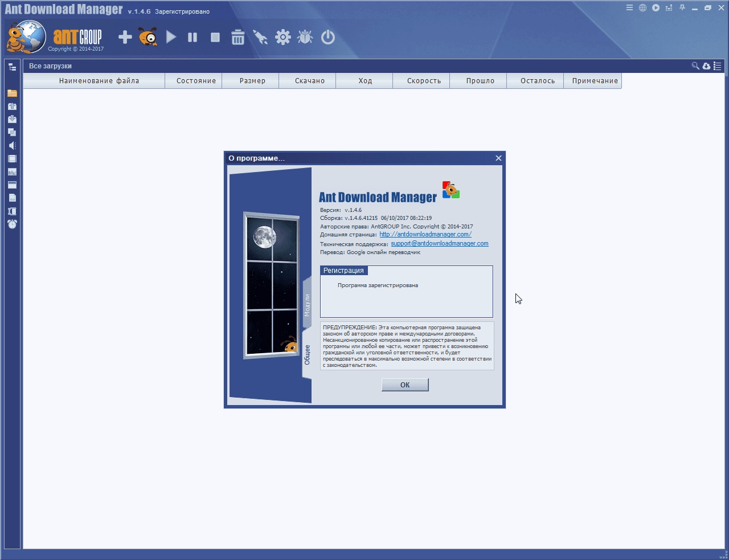729x560 pixels.
Task: Click the version text 'v.1.4.6' in dialog
Action: tap(353, 210)
